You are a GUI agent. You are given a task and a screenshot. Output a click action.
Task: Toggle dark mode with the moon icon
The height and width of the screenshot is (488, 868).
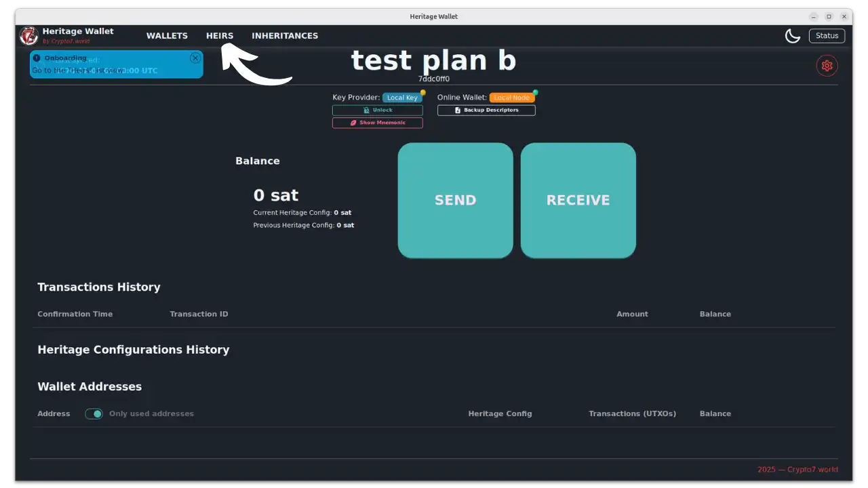click(x=792, y=35)
